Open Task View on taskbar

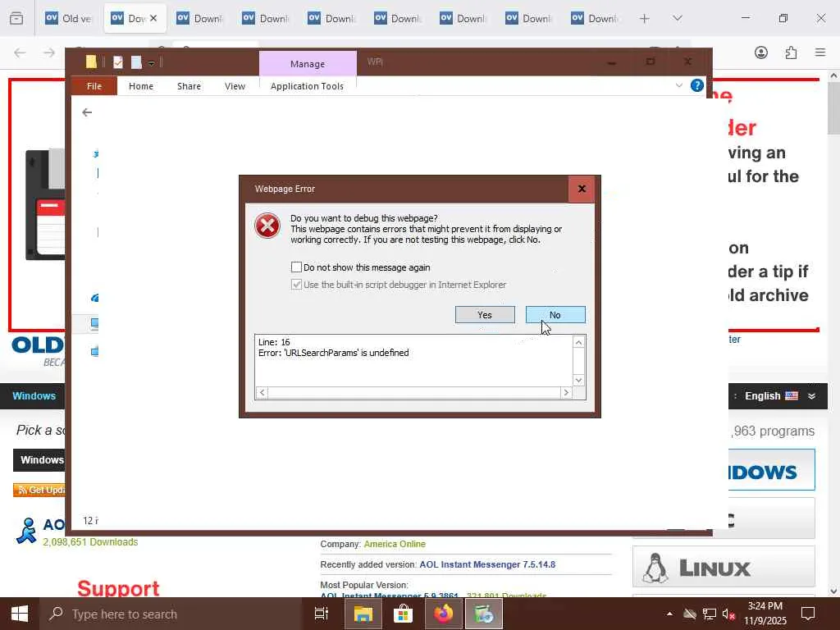(x=321, y=614)
